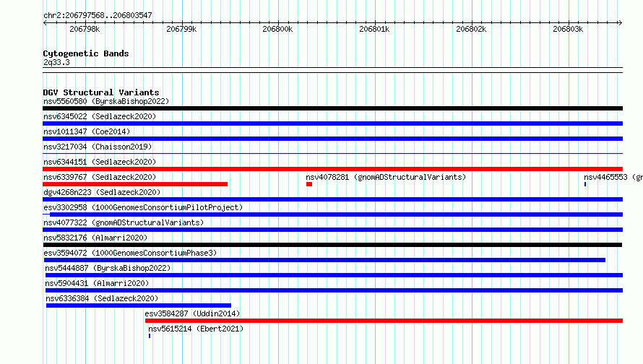Select the red nsv6344151 variant bar
The height and width of the screenshot is (364, 643).
click(x=332, y=169)
